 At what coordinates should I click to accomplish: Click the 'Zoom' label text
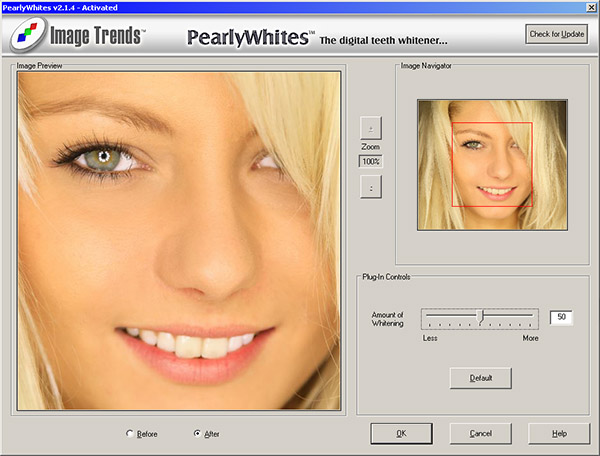(x=371, y=147)
